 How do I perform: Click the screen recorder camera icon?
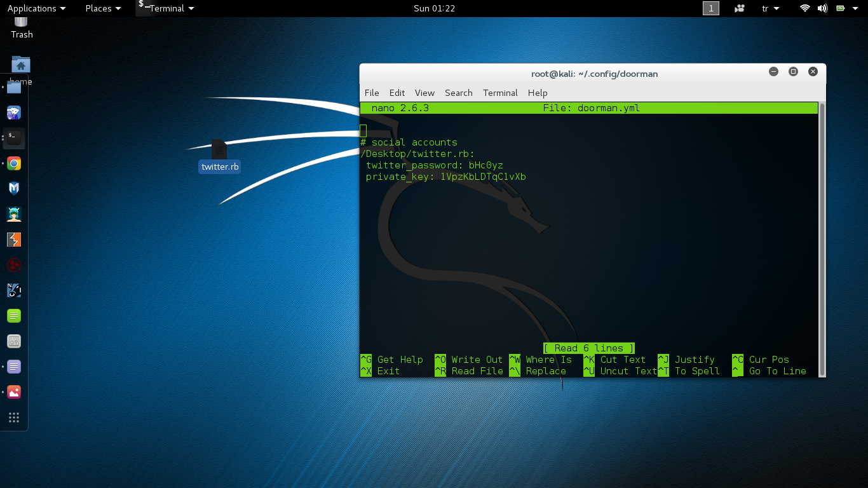(740, 8)
